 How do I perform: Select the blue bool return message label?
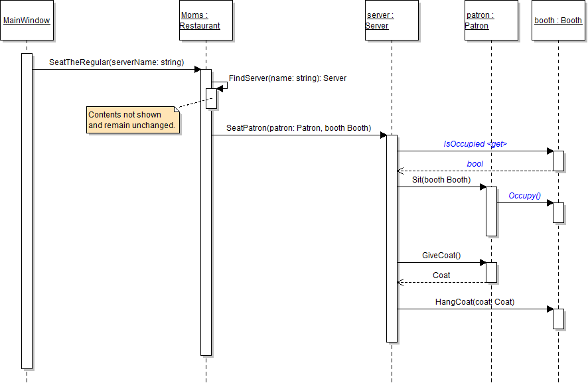[x=475, y=164]
